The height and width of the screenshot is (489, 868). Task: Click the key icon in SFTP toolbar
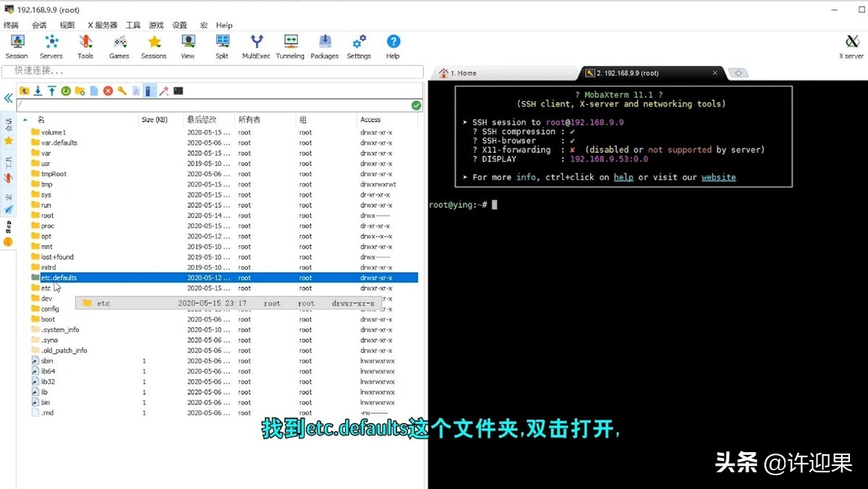coord(122,91)
